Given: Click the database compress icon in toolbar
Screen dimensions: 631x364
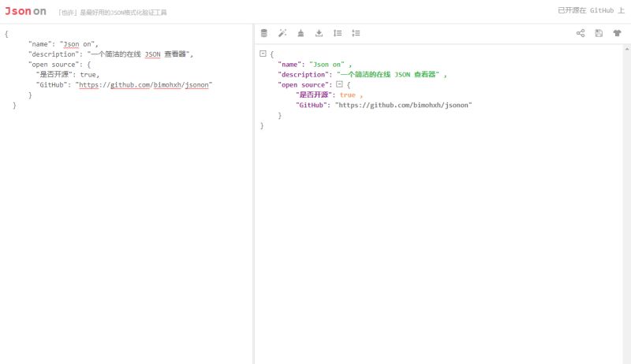Looking at the screenshot, I should pyautogui.click(x=264, y=33).
